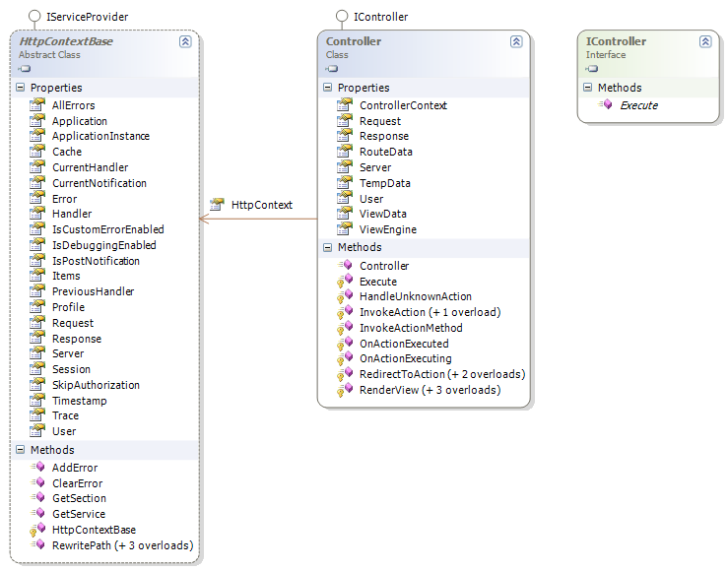Select the ApplicationInstance property

[x=100, y=136]
